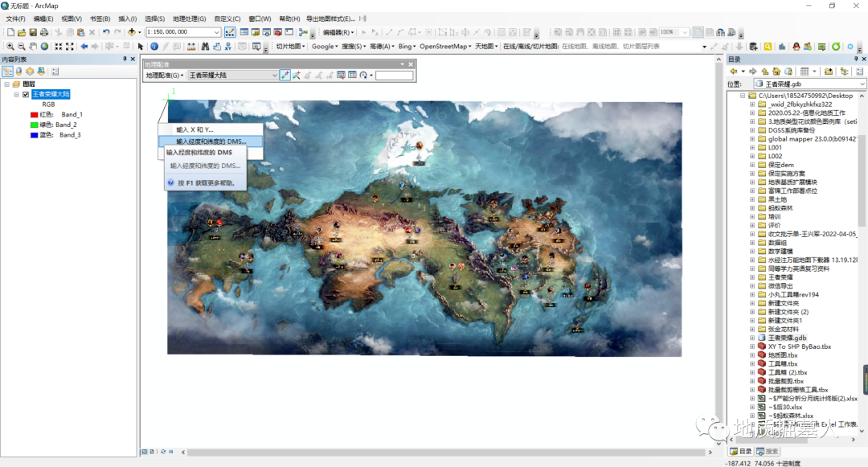Click the georeferencing rotation input field
Viewport: 868px width, 467px height.
[394, 76]
